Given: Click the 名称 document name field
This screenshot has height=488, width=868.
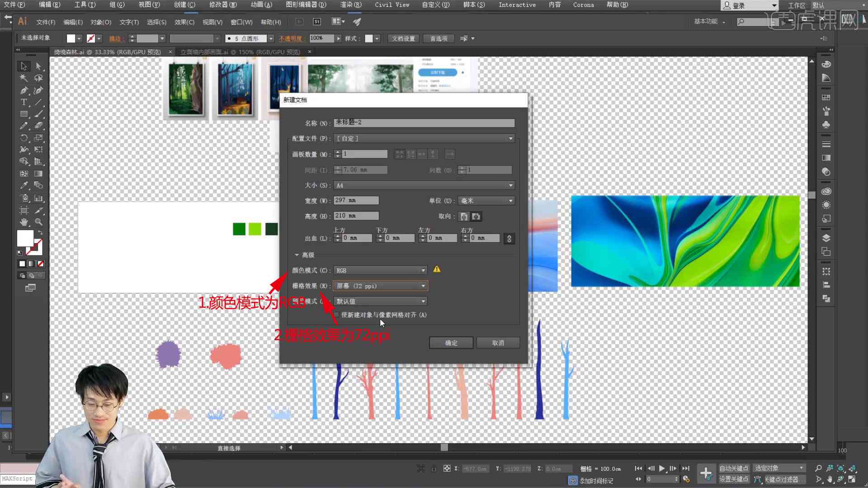Looking at the screenshot, I should (424, 122).
